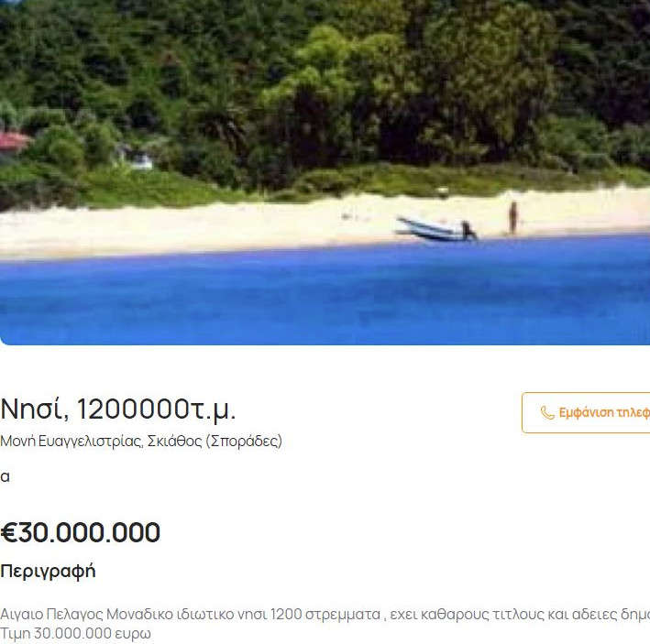Click the blue sea area of the photo
The height and width of the screenshot is (644, 650).
click(x=321, y=293)
